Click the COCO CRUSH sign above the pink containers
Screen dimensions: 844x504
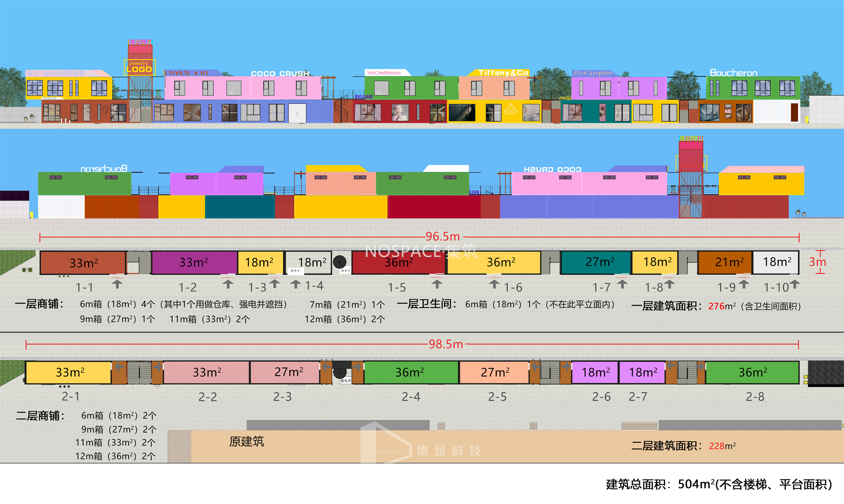point(280,73)
